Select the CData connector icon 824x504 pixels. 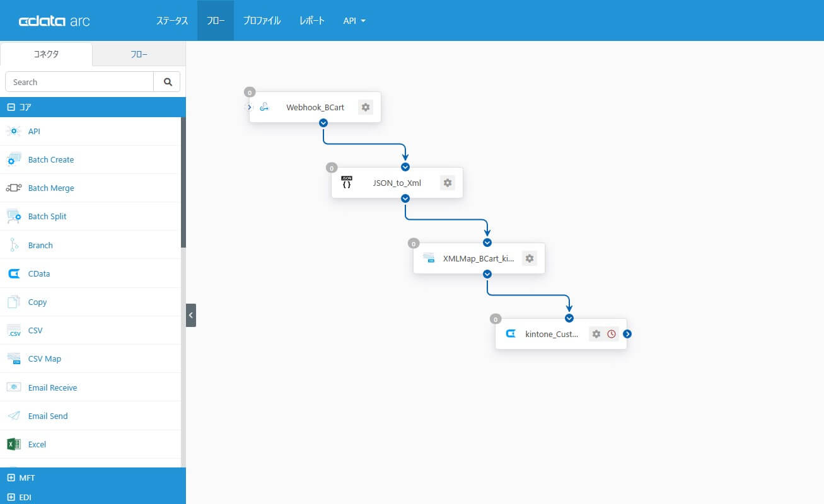coord(13,274)
